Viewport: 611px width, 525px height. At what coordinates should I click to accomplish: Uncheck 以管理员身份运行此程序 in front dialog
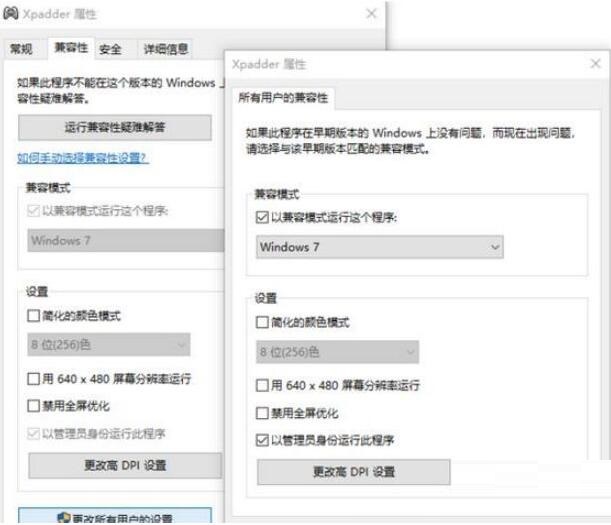[262, 440]
